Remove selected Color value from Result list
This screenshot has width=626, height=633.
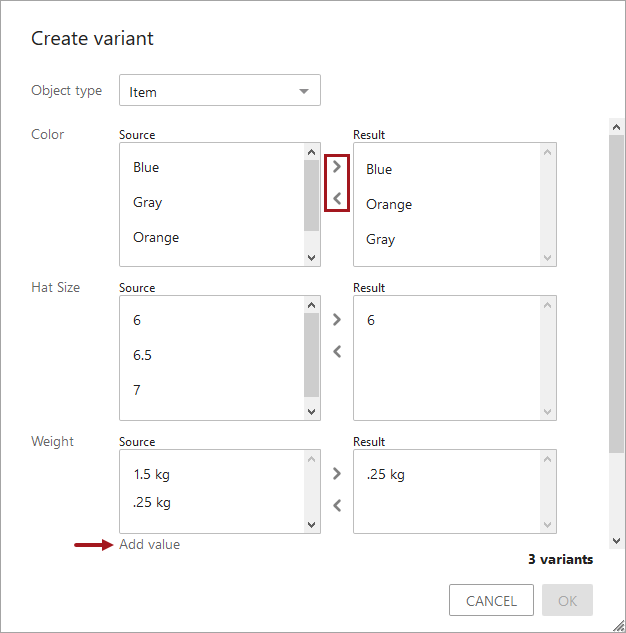[337, 199]
